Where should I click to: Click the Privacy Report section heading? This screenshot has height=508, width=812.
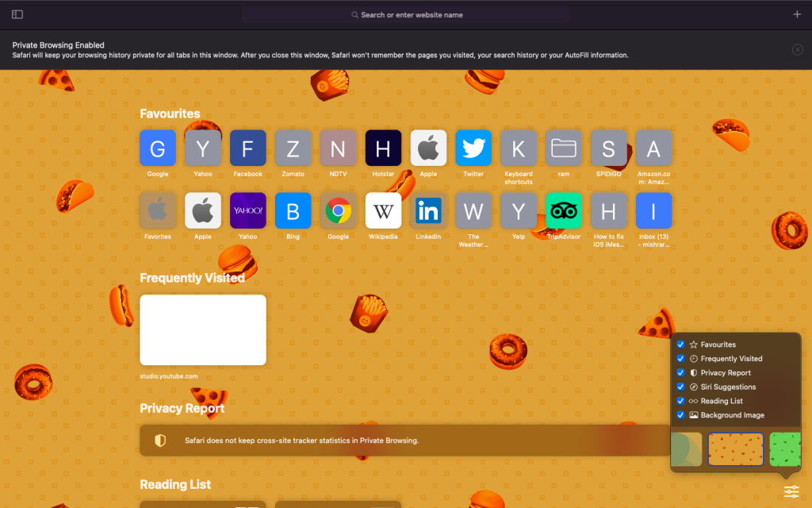coord(182,409)
